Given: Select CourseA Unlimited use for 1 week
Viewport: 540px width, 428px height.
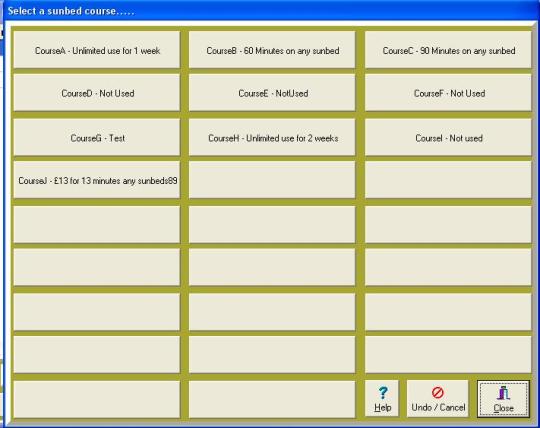Looking at the screenshot, I should (x=97, y=50).
